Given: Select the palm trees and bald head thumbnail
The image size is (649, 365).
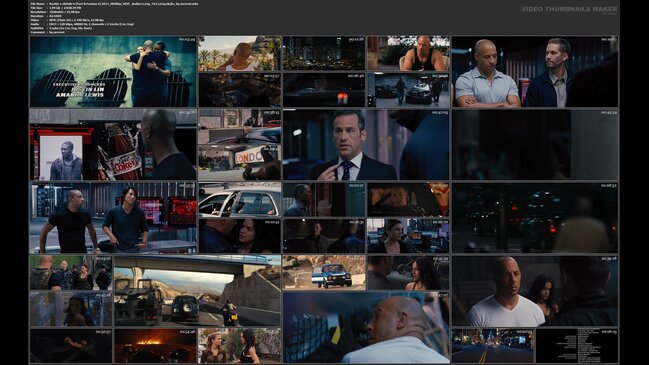Looking at the screenshot, I should click(239, 53).
